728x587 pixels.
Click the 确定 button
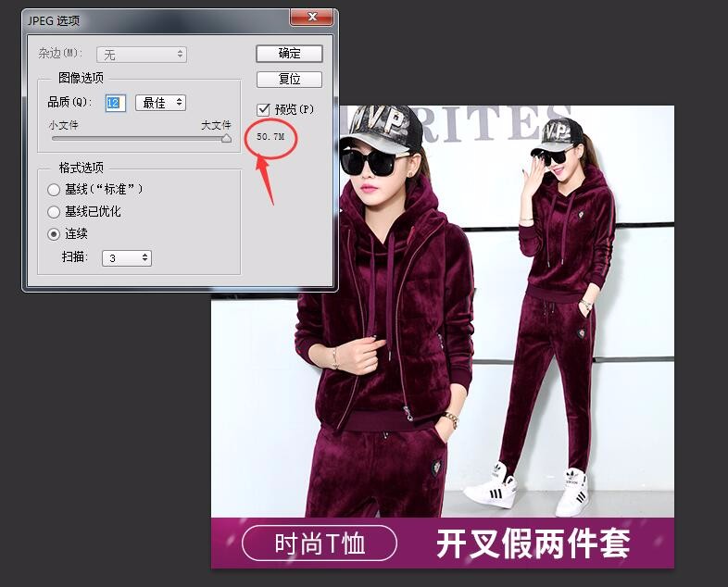tap(289, 54)
